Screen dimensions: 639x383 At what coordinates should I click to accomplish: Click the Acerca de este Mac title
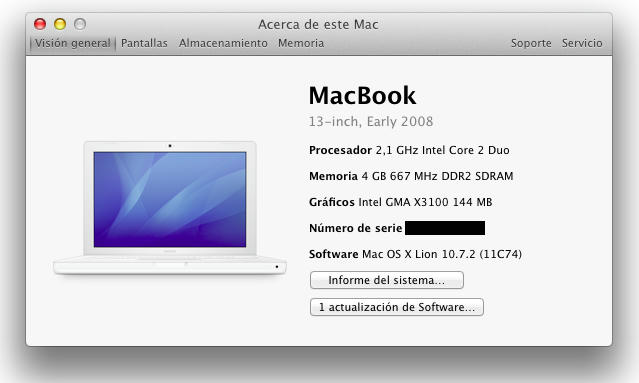click(318, 24)
